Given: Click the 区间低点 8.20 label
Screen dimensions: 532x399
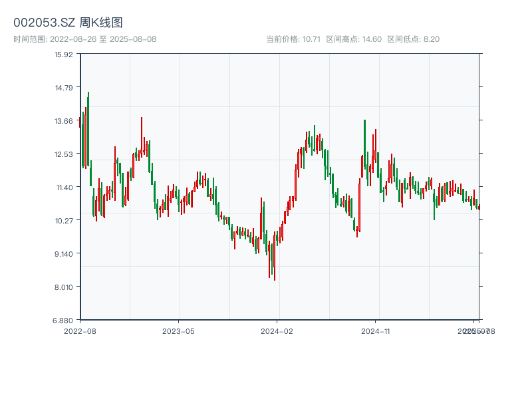Looking at the screenshot, I should click(413, 39).
